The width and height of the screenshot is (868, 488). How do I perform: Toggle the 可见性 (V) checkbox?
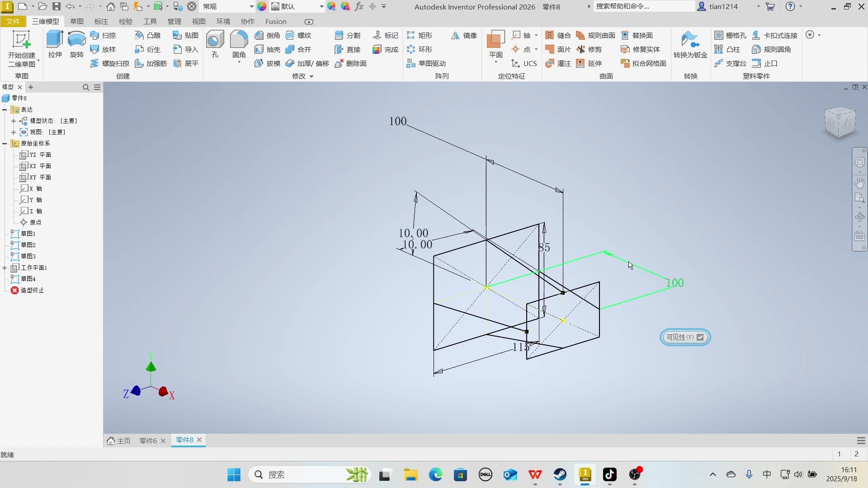click(700, 337)
